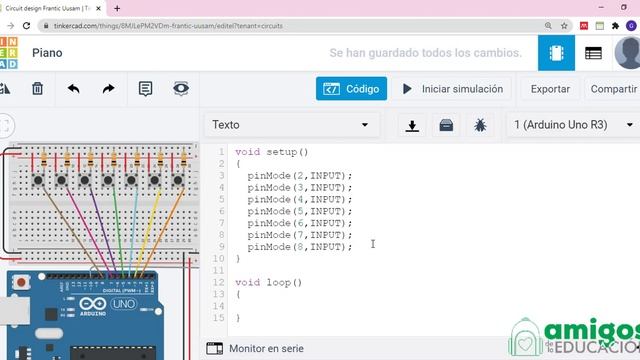Download the code with arrow icon
Viewport: 640px width, 360px height.
(x=412, y=125)
